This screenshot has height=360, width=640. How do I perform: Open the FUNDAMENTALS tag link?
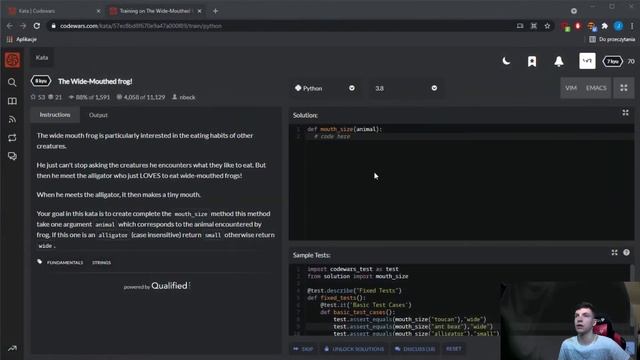(65, 262)
